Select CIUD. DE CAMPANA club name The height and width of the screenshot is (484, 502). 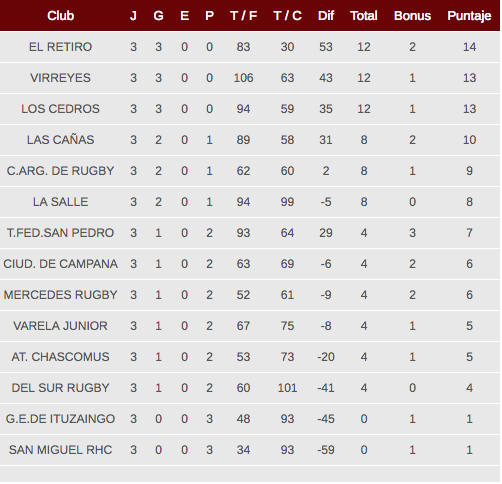coord(60,264)
